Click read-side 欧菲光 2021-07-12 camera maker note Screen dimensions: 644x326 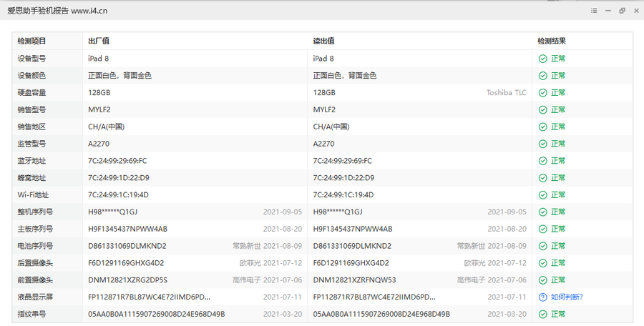point(495,263)
